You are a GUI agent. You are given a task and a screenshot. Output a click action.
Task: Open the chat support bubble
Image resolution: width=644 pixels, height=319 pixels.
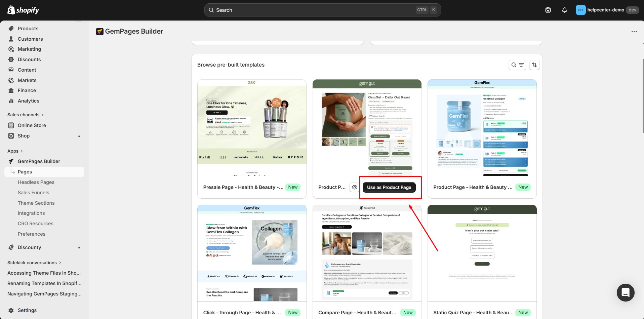(x=625, y=292)
